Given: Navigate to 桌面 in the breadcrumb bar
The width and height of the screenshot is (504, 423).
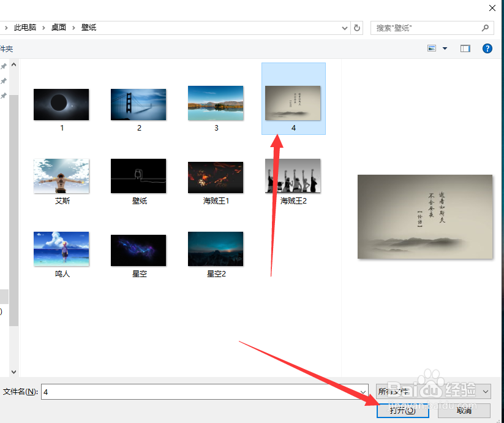Looking at the screenshot, I should pos(58,28).
